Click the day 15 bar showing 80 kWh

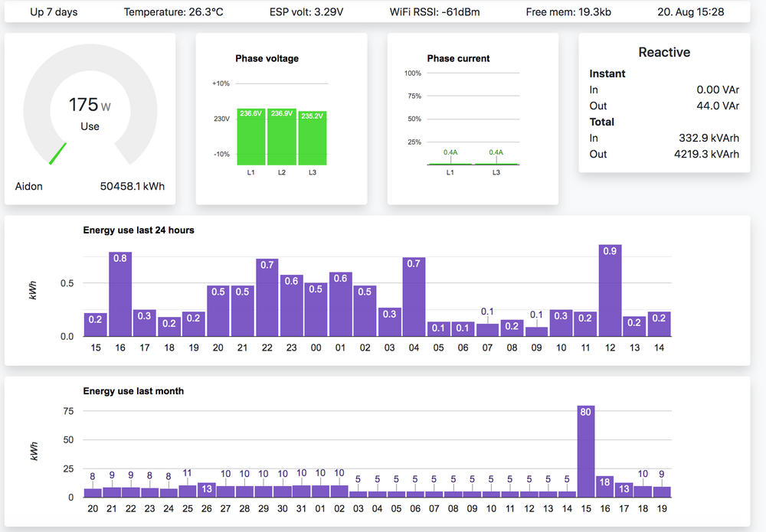point(585,452)
